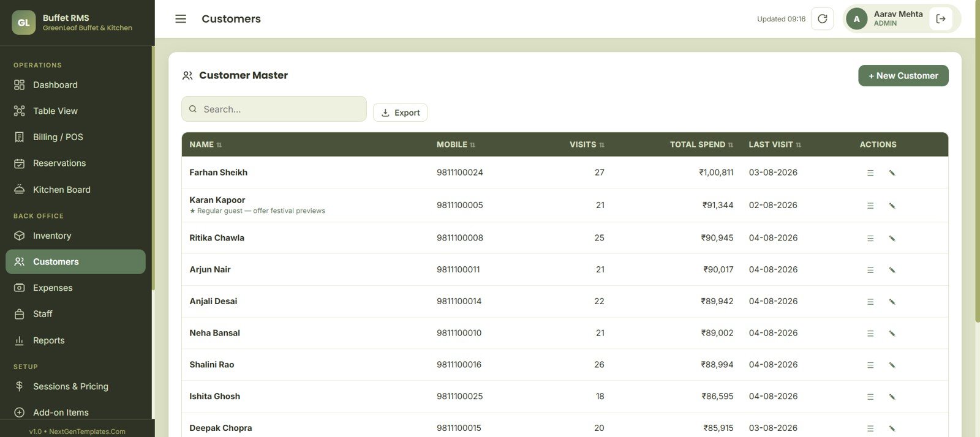The image size is (980, 437).
Task: Click Anjali Desai's name cell
Action: 213,301
